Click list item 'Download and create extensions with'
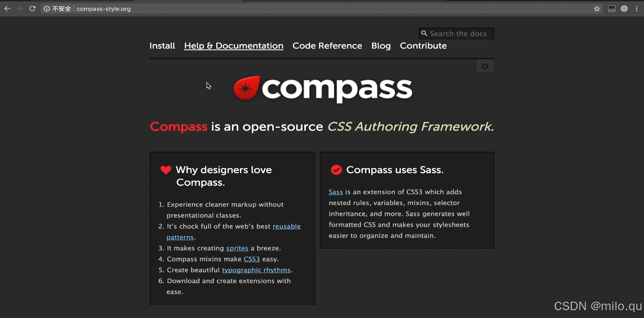644x318 pixels. point(229,281)
